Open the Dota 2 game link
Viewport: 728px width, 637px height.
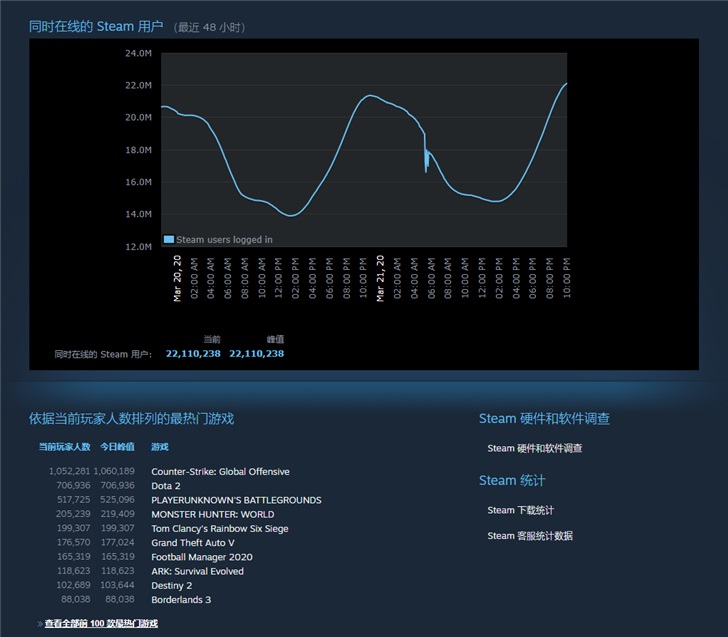click(166, 486)
